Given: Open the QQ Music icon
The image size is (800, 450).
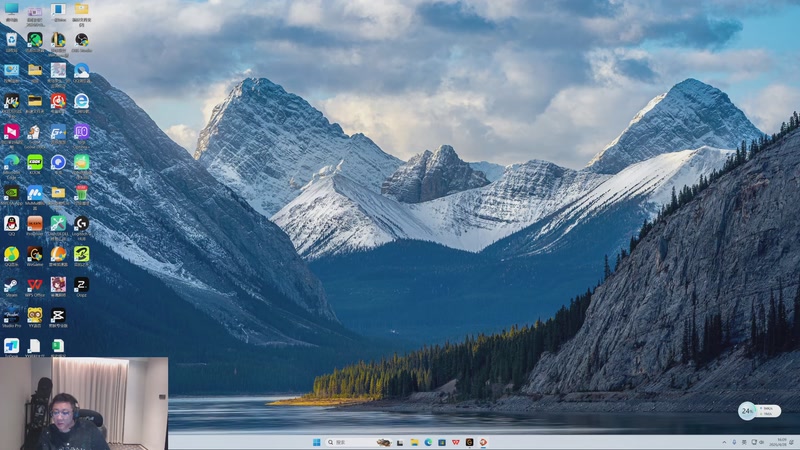Looking at the screenshot, I should pyautogui.click(x=11, y=254).
